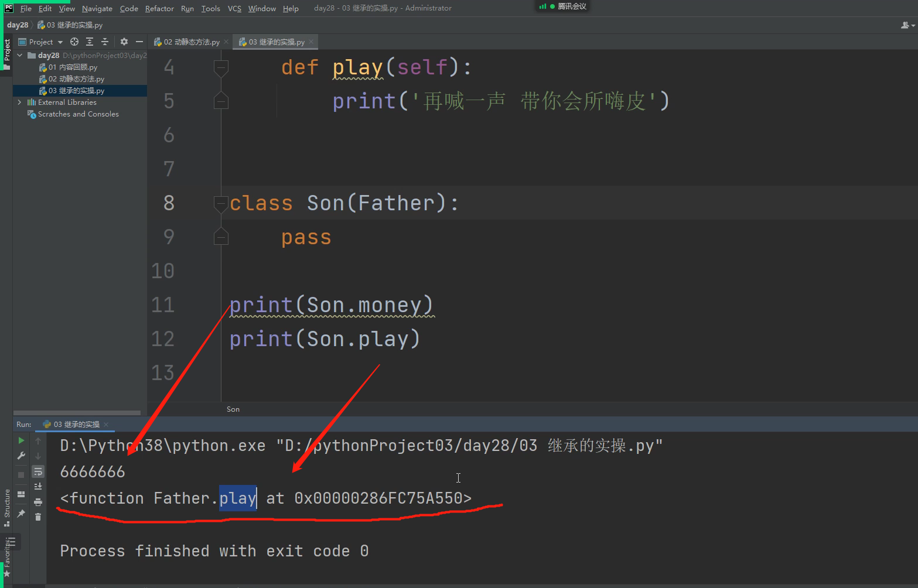Image resolution: width=918 pixels, height=588 pixels.
Task: Click the gutter at line number 11
Action: (163, 305)
